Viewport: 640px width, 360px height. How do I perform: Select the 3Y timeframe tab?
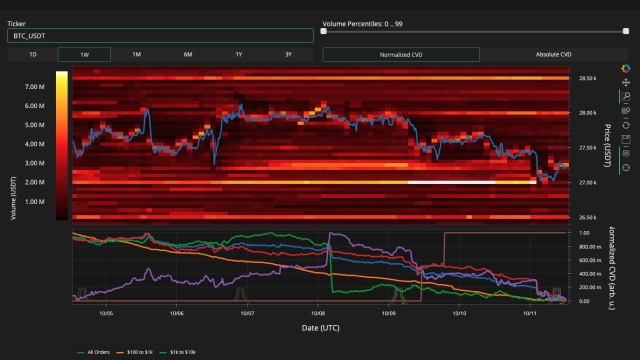pyautogui.click(x=288, y=54)
